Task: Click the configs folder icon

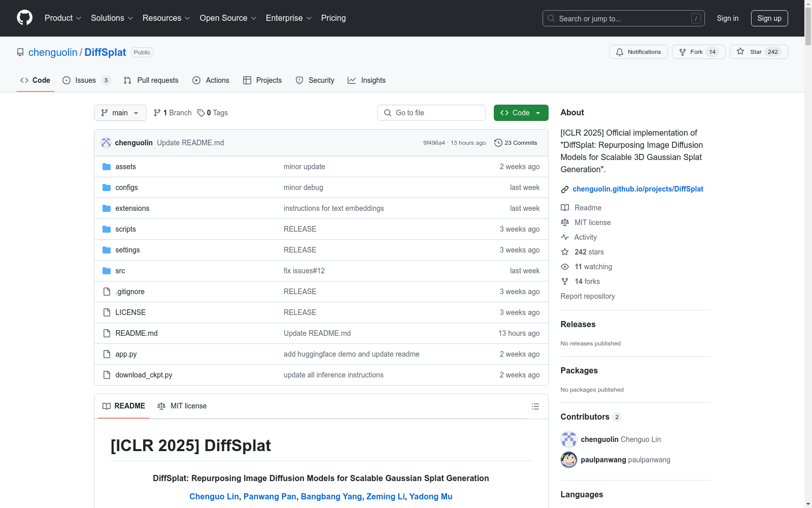Action: pos(107,187)
